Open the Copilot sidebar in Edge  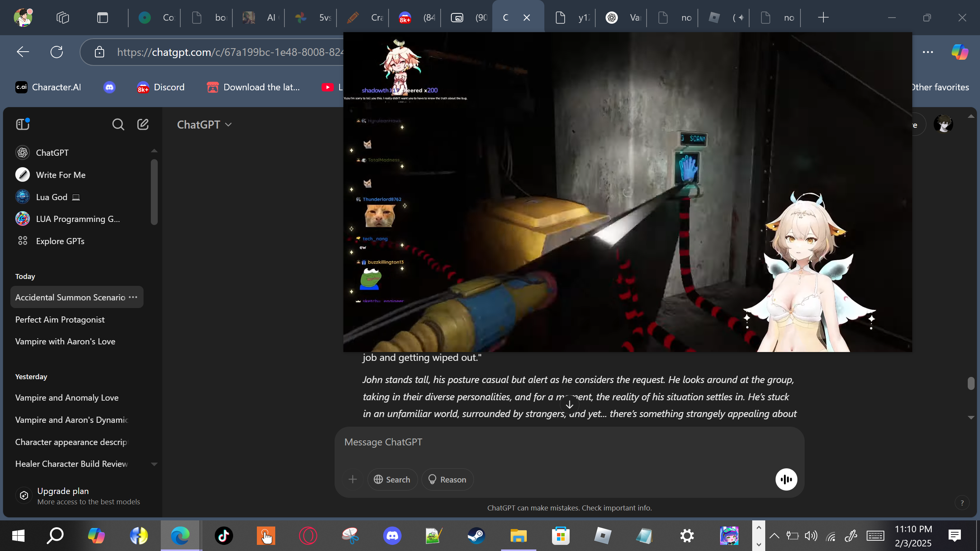[x=960, y=52]
